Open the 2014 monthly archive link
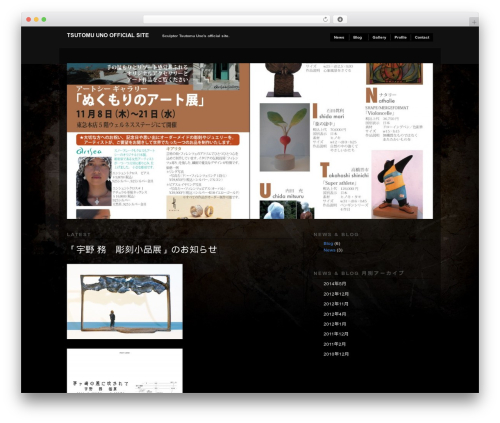The width and height of the screenshot is (500, 423). point(335,284)
